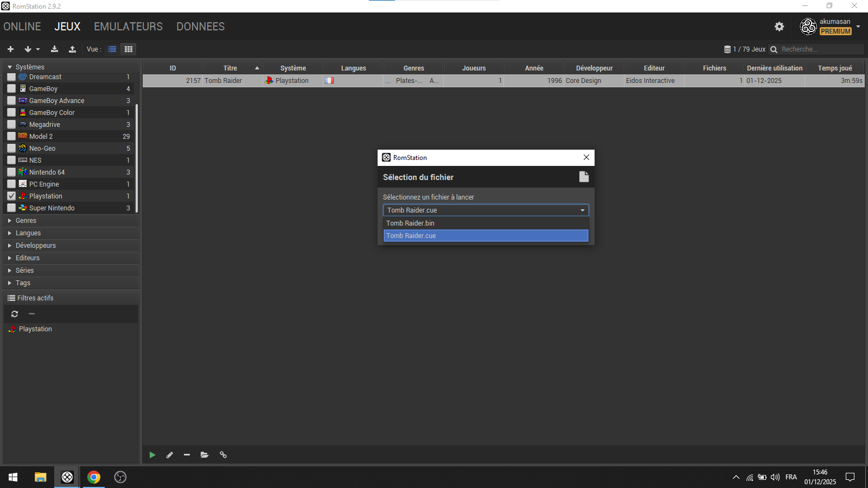Click the pencil edit icon in bottom toolbar
This screenshot has width=868, height=488.
[170, 455]
